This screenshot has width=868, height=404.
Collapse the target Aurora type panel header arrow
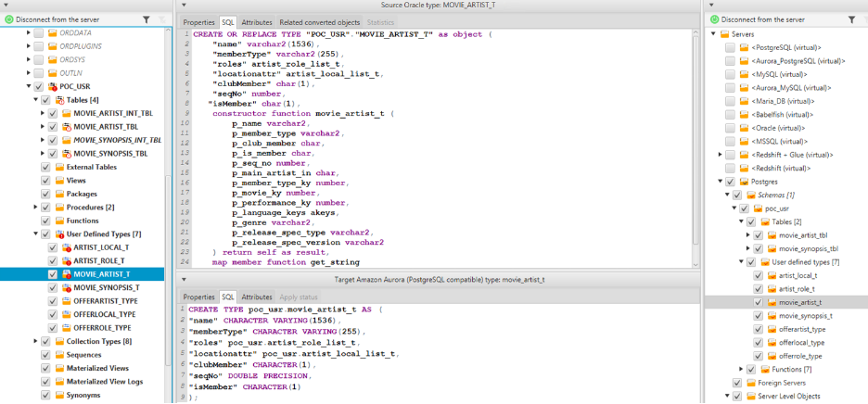(184, 280)
